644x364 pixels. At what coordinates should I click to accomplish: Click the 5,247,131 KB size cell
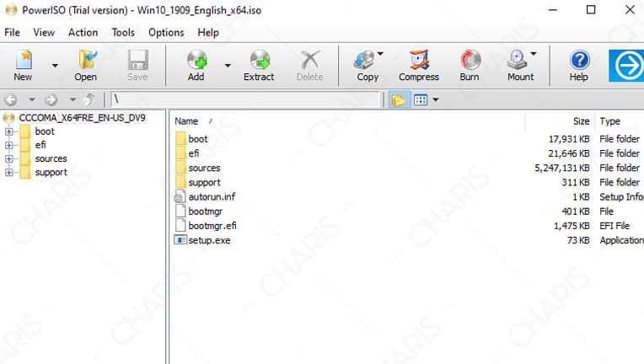click(562, 168)
